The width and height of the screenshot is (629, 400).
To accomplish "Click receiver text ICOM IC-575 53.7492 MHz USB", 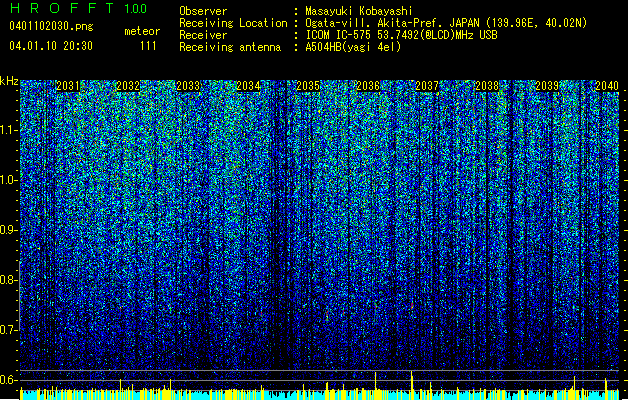I will (401, 35).
